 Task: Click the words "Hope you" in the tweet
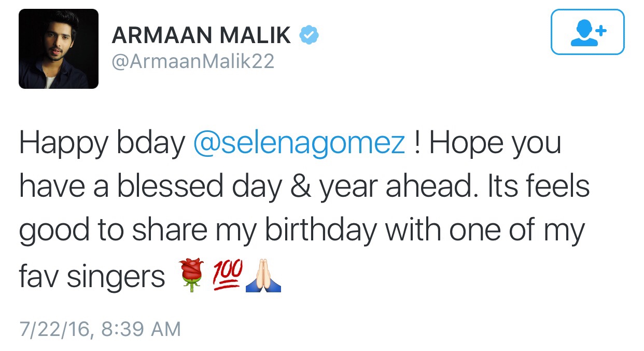point(495,143)
